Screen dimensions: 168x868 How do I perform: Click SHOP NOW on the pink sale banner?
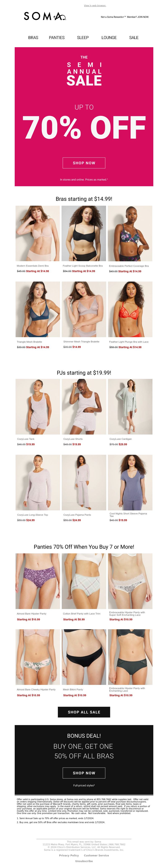84,163
